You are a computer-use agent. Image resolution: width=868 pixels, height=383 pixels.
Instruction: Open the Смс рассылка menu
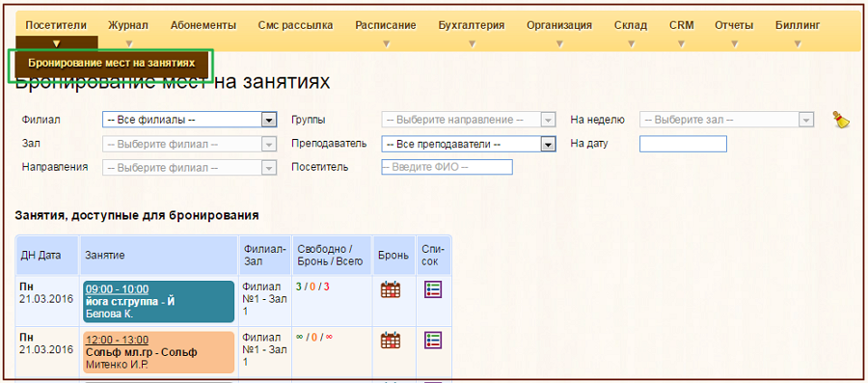click(296, 25)
